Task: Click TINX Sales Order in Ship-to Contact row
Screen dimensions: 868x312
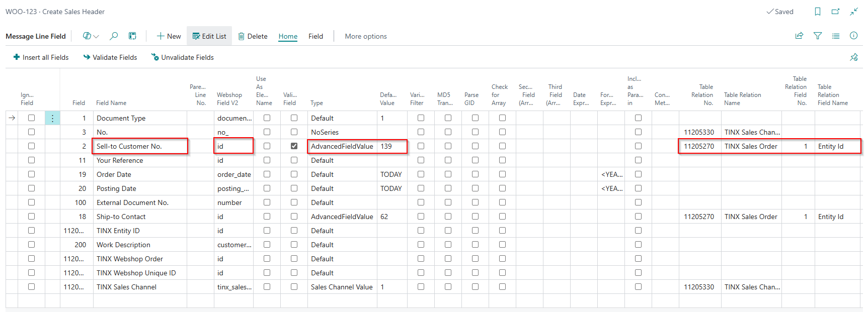Action: [x=751, y=217]
